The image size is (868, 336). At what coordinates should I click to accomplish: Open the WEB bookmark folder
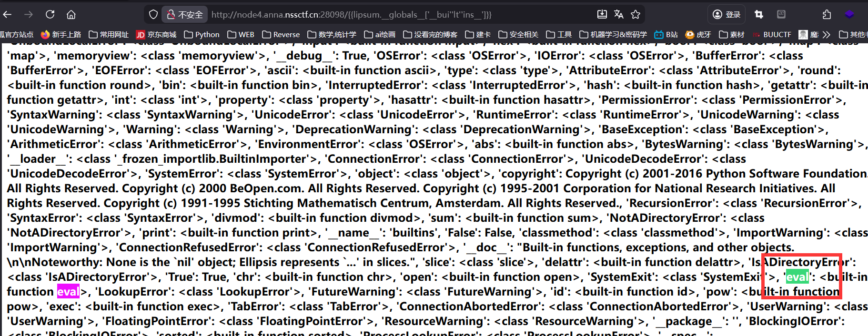click(x=241, y=35)
